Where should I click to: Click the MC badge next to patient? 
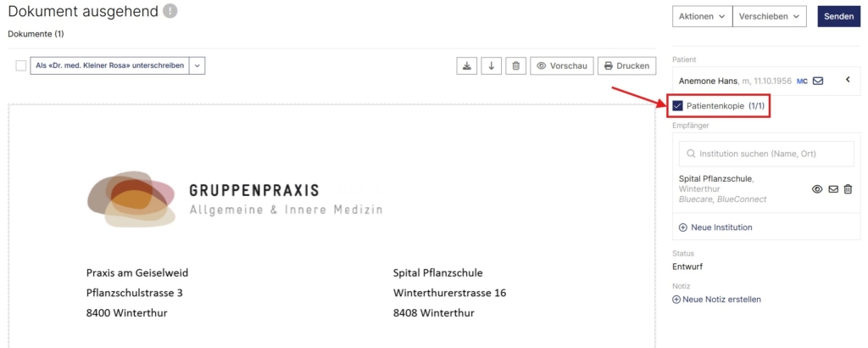[x=802, y=81]
